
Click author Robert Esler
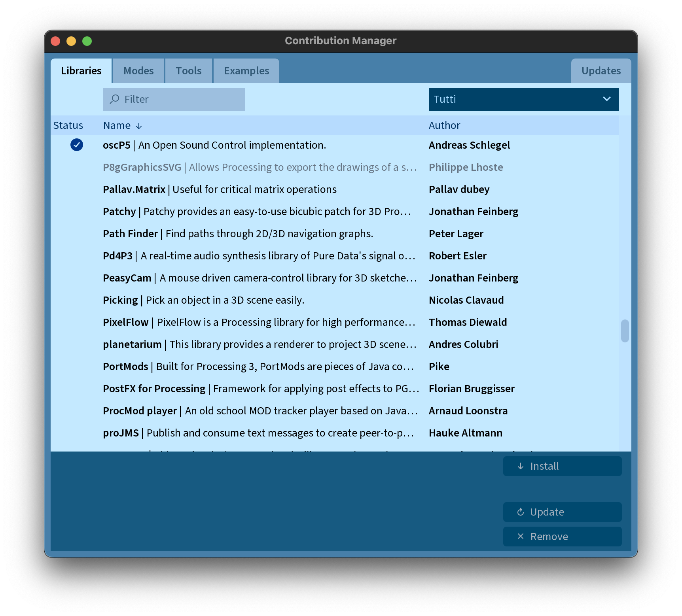click(x=458, y=256)
